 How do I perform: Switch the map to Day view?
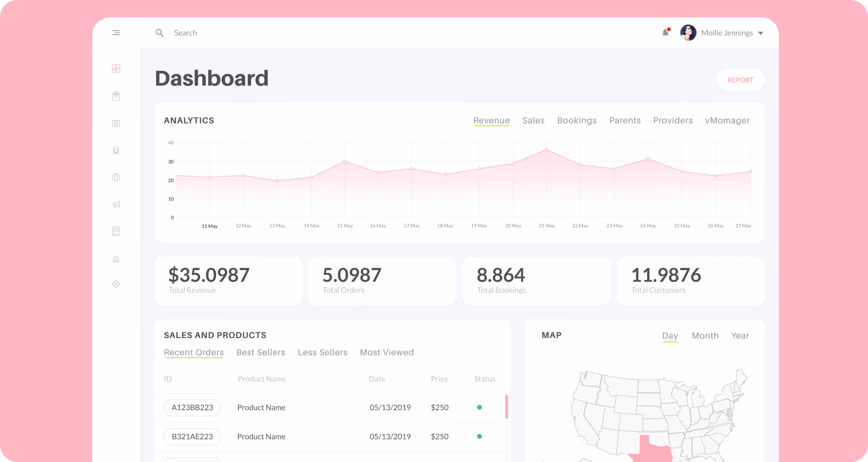point(670,336)
